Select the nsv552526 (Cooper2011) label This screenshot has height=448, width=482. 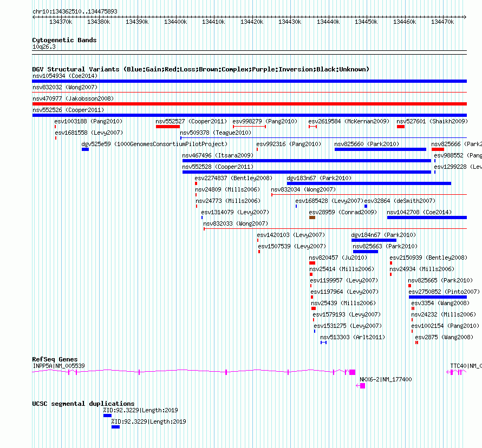(68, 110)
